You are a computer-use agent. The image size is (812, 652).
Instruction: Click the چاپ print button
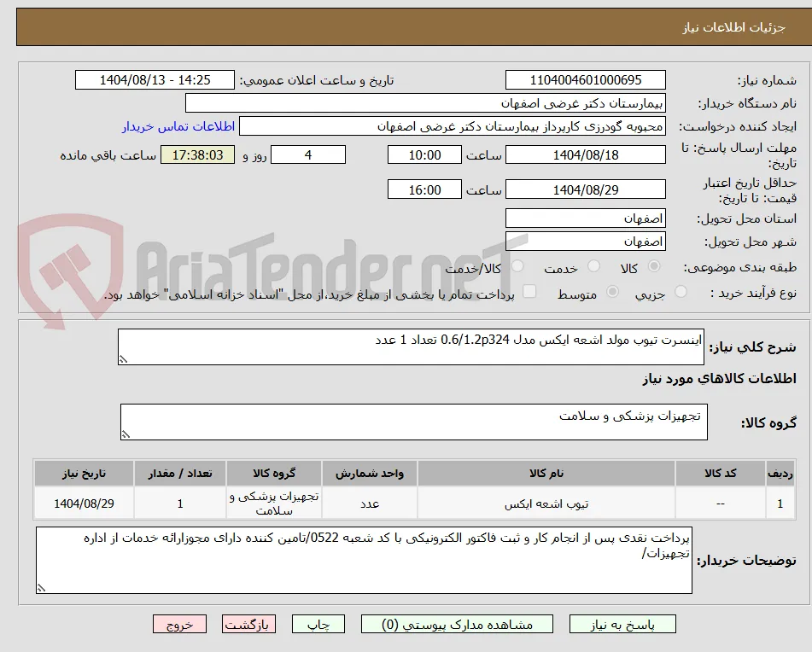point(318,624)
